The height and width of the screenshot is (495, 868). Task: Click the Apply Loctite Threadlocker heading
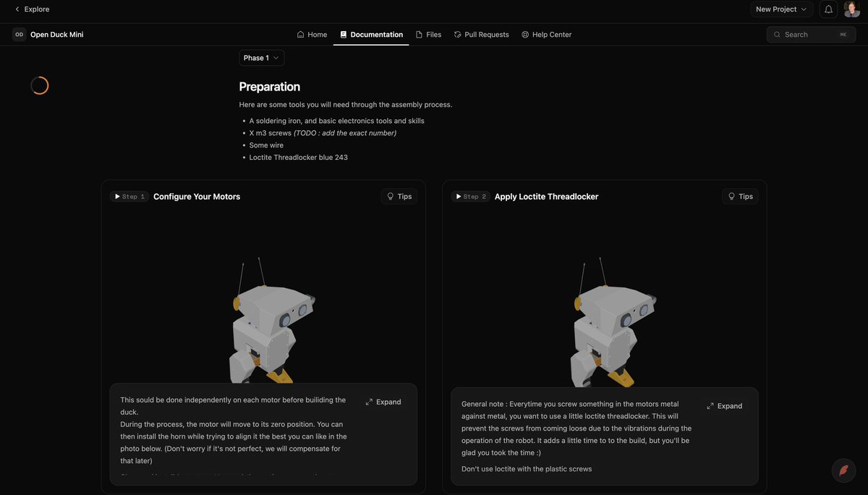point(547,196)
